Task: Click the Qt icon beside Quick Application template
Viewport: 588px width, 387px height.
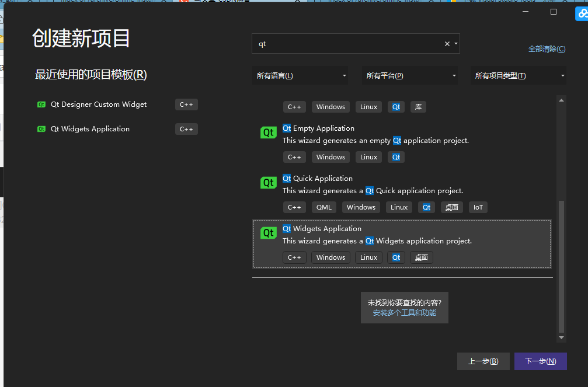Action: 268,183
